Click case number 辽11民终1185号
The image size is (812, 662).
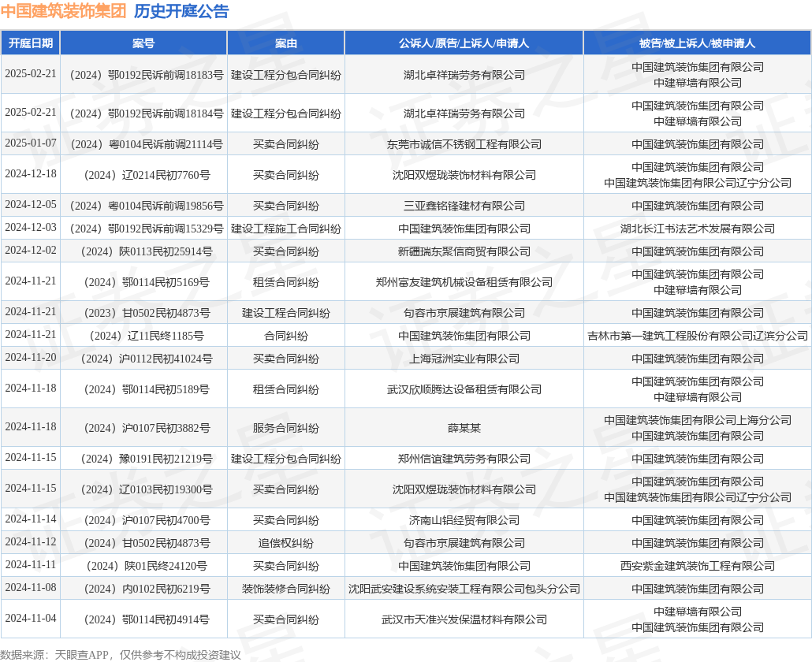[147, 336]
